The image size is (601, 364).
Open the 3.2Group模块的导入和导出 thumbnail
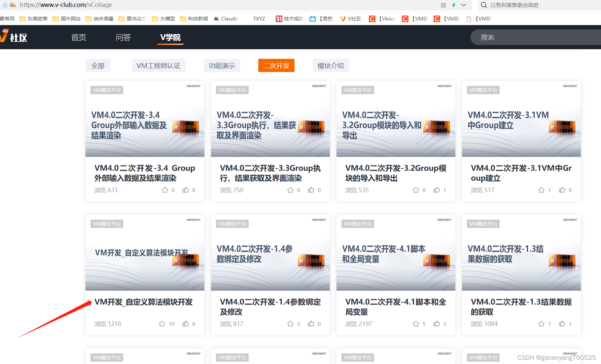coord(396,119)
